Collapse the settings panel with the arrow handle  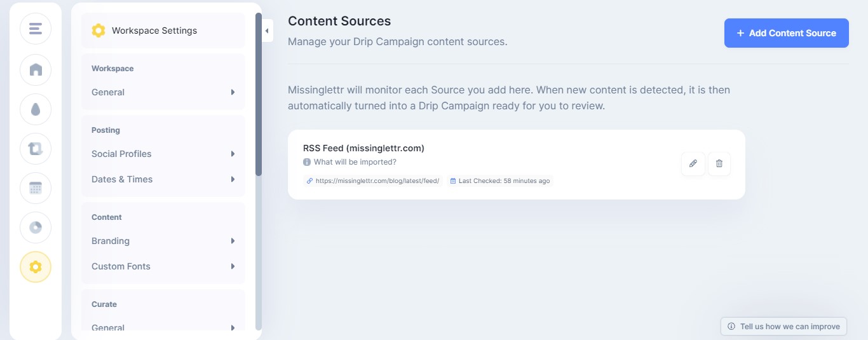267,31
